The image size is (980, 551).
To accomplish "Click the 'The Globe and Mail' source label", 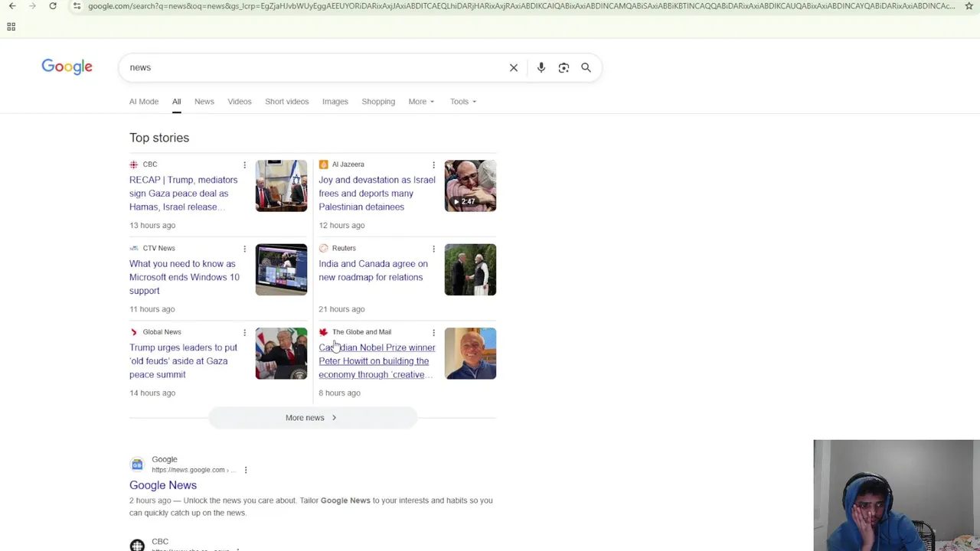I will pyautogui.click(x=361, y=332).
